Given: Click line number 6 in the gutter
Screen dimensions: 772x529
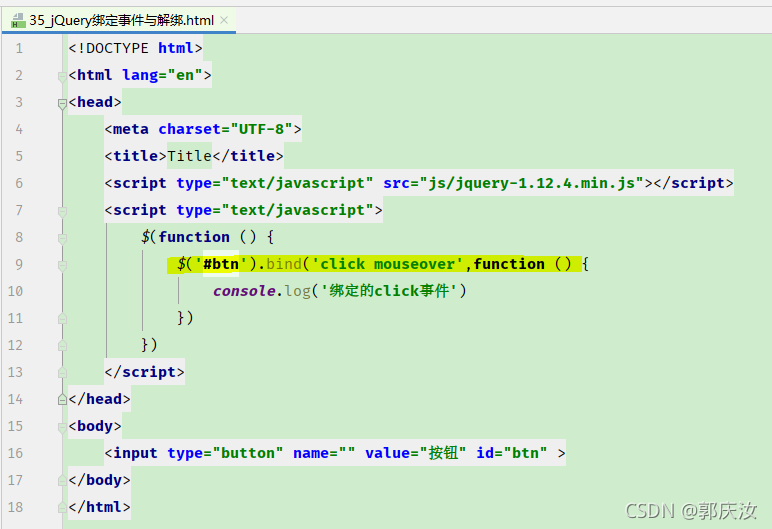Looking at the screenshot, I should pos(19,183).
